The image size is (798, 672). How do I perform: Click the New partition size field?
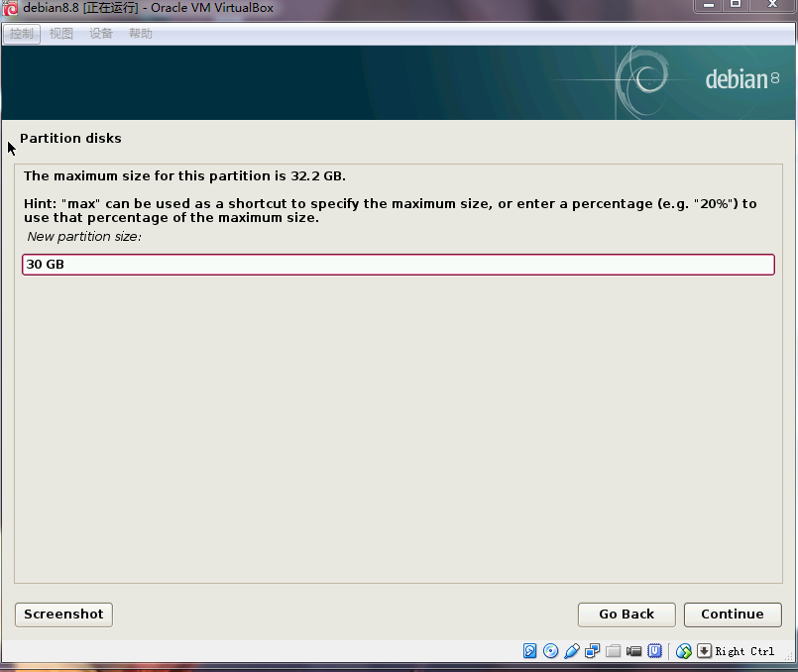pyautogui.click(x=399, y=265)
